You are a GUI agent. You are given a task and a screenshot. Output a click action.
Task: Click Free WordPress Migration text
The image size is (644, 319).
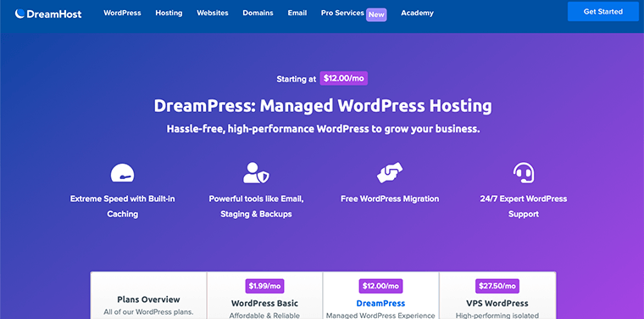390,199
